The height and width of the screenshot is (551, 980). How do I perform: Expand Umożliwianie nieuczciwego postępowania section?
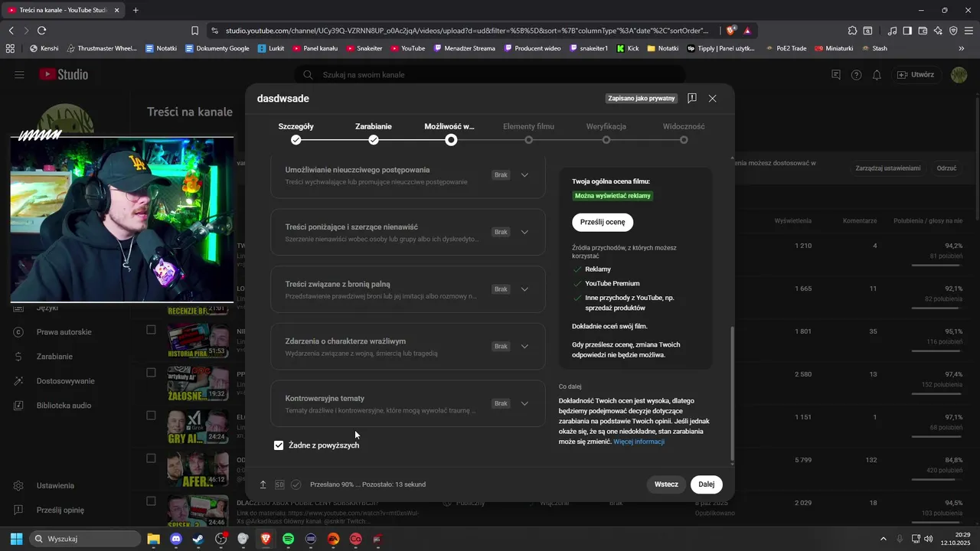[524, 175]
